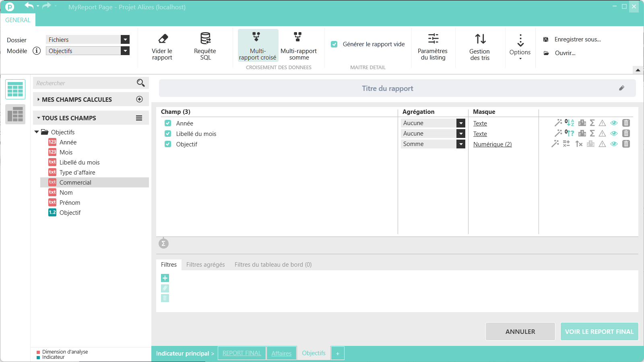The image size is (644, 362).
Task: Click the Rechercher search field
Action: (x=85, y=83)
